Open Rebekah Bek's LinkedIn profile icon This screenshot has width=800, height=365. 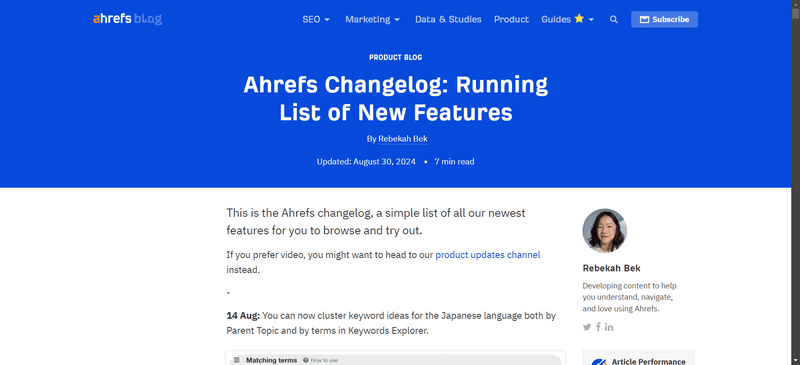coord(609,327)
